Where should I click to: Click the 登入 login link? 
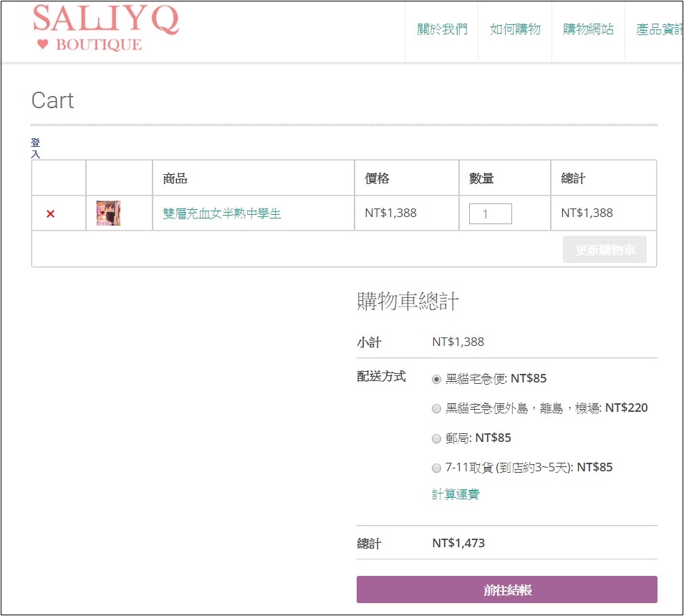coord(36,148)
